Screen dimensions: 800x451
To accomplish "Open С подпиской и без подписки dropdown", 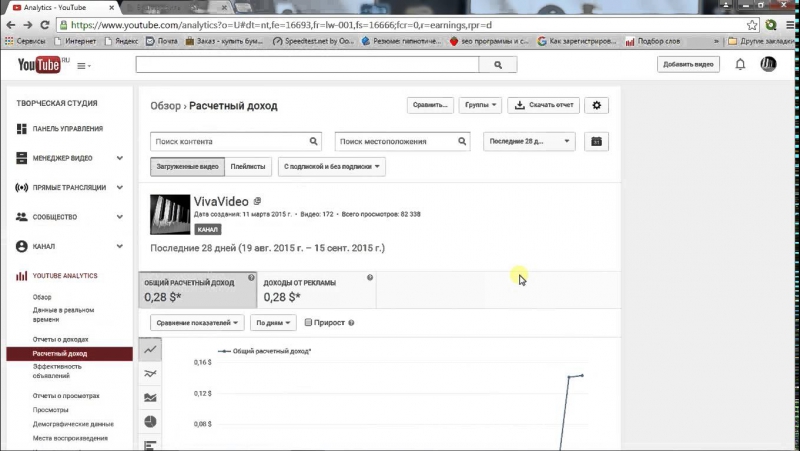I will tap(332, 167).
